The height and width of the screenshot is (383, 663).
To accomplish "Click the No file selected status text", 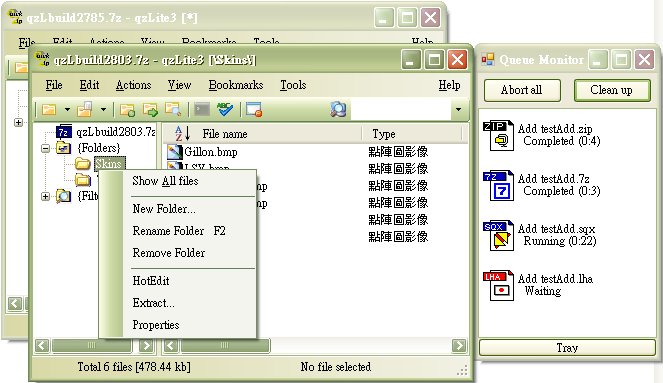I will coord(336,367).
